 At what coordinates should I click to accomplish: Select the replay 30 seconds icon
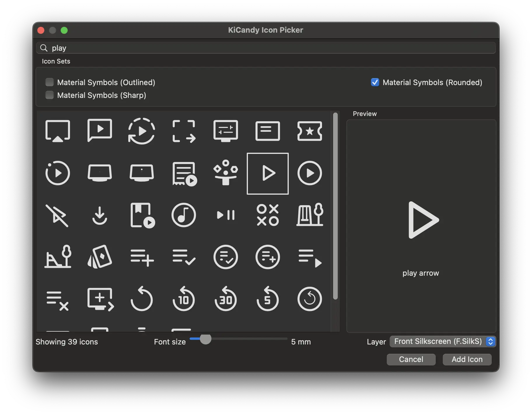[226, 299]
